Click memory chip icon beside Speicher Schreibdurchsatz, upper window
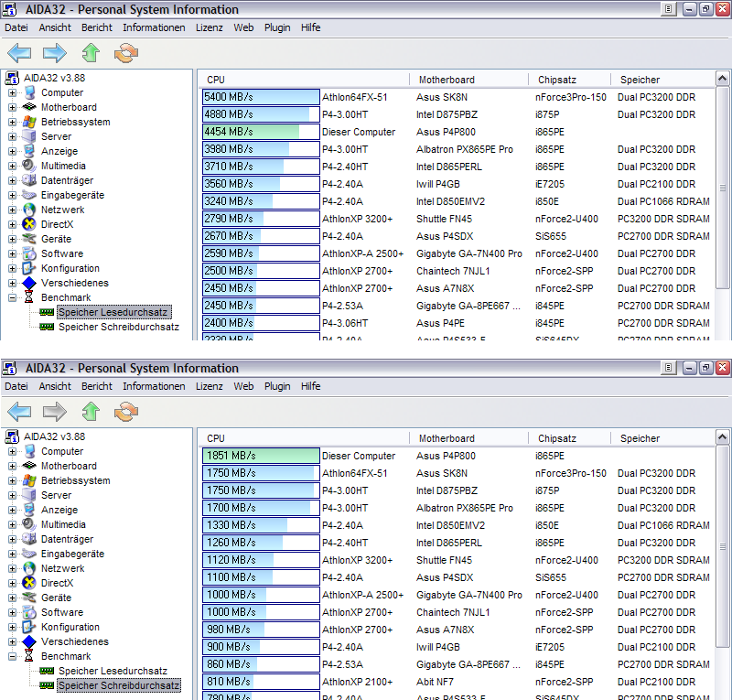732x700 pixels. point(47,327)
